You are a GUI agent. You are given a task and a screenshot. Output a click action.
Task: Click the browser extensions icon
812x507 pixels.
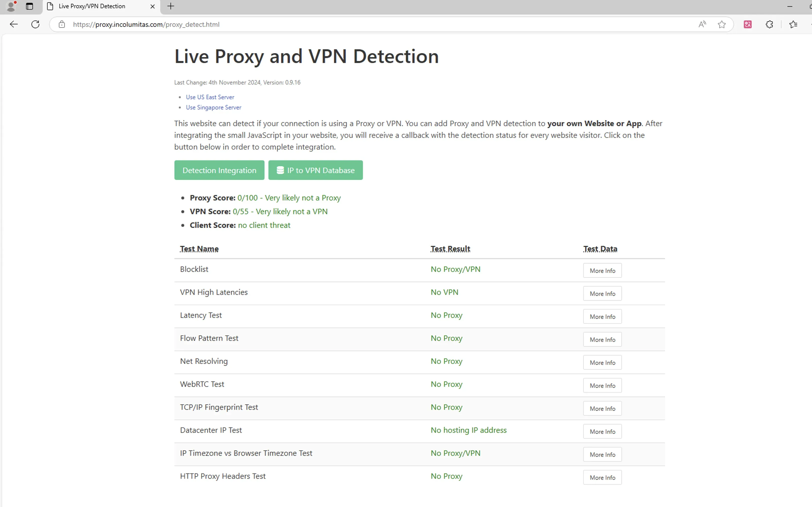click(x=770, y=24)
